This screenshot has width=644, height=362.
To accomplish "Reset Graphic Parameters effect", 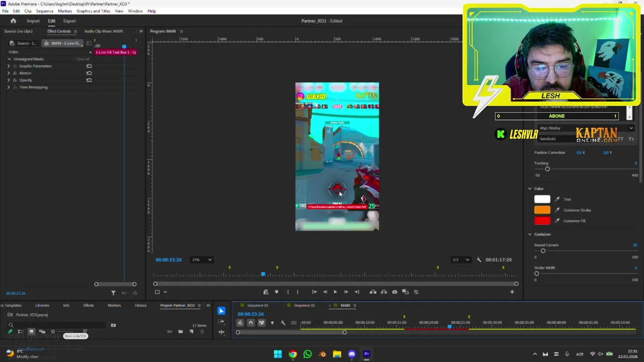I will pyautogui.click(x=89, y=66).
